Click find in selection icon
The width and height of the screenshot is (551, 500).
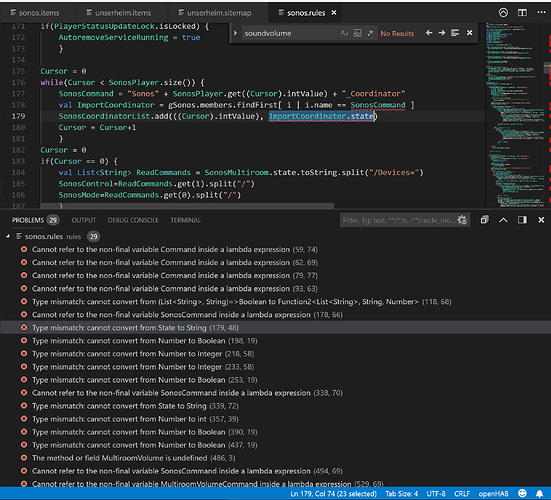click(455, 33)
